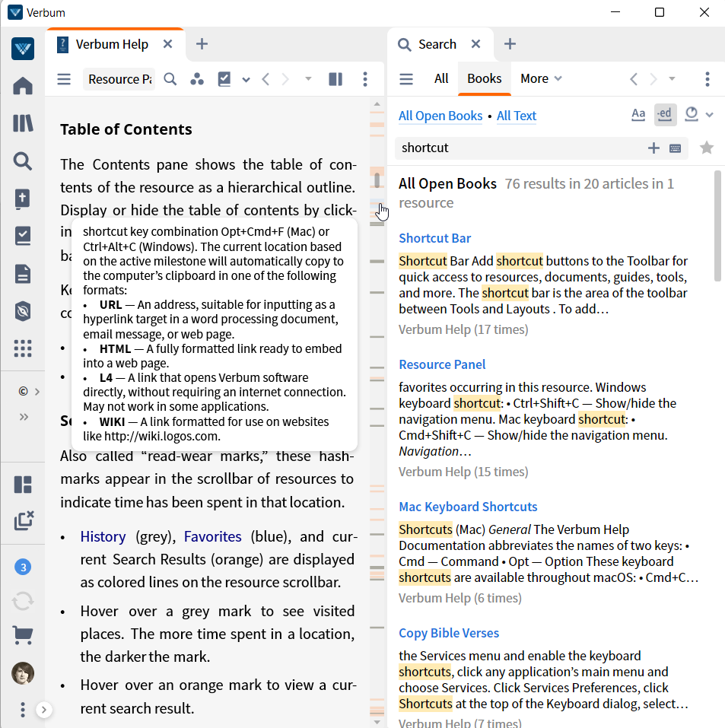
Task: Open the History link in the help text
Action: [103, 536]
